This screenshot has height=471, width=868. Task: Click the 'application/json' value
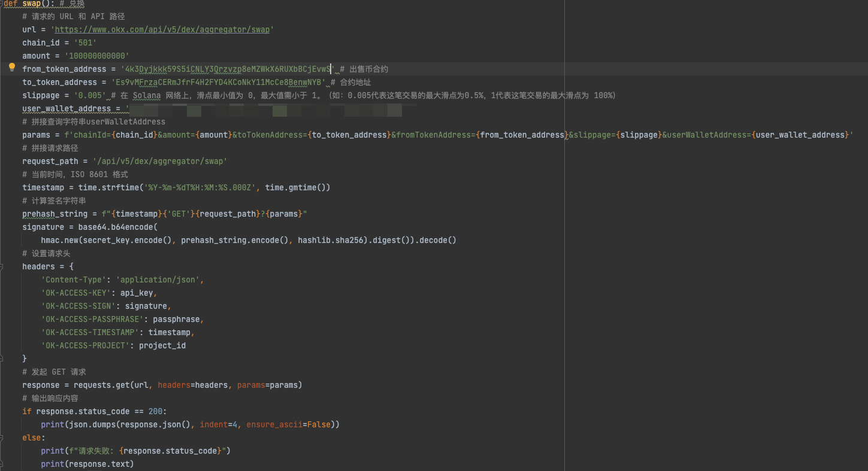pos(158,279)
